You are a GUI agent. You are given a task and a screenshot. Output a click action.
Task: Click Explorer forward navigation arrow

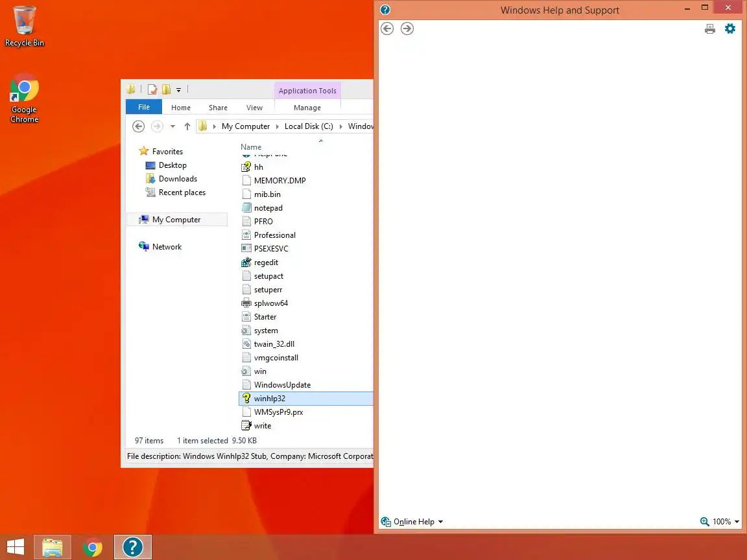157,126
